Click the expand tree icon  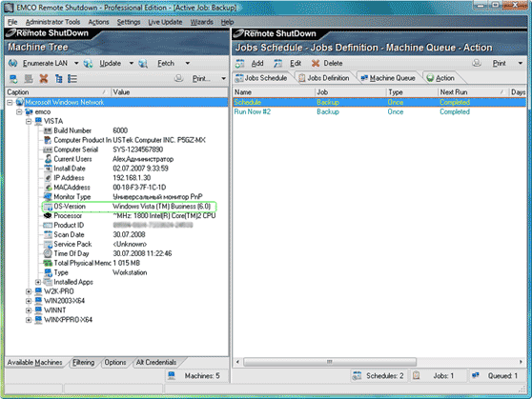(x=59, y=79)
